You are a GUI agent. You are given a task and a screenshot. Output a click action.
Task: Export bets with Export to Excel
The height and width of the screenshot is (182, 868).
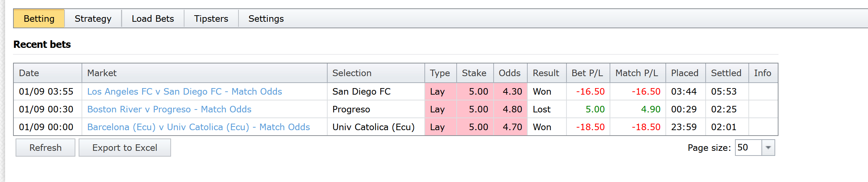pos(125,148)
